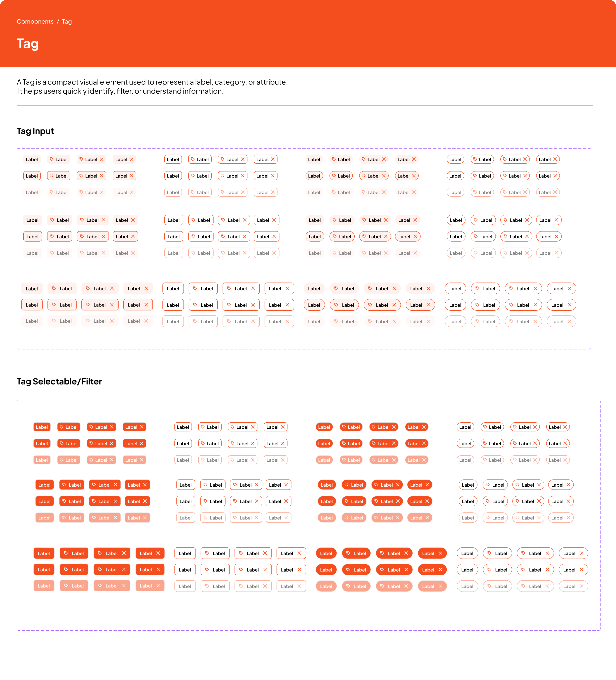Click close X of top-right tag in Filter frame
Viewport: 616px width, 680px height.
point(565,427)
